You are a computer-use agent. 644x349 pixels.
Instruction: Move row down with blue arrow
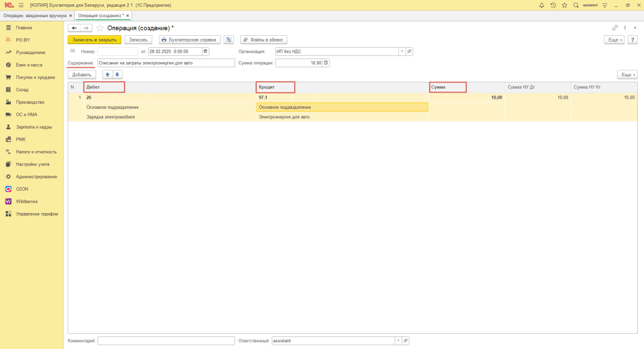(x=117, y=74)
